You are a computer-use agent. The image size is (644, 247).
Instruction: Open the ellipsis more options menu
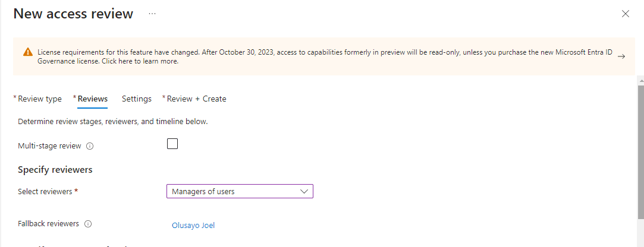[x=152, y=14]
